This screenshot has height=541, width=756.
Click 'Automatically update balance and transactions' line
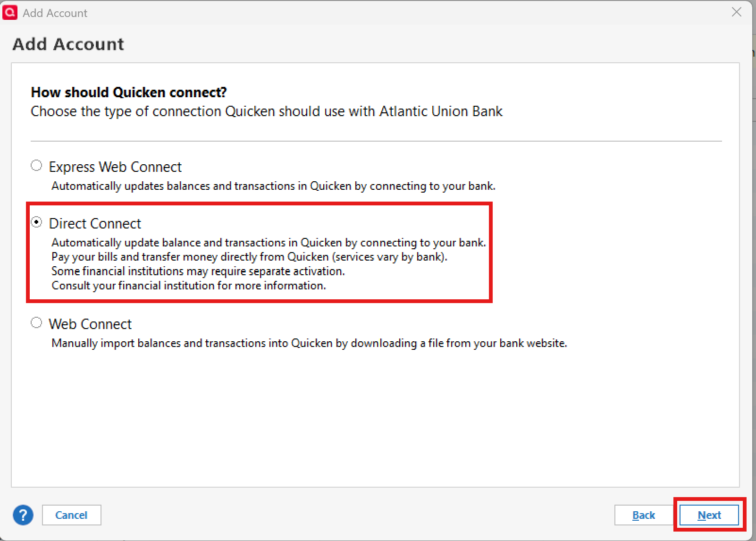pos(269,243)
